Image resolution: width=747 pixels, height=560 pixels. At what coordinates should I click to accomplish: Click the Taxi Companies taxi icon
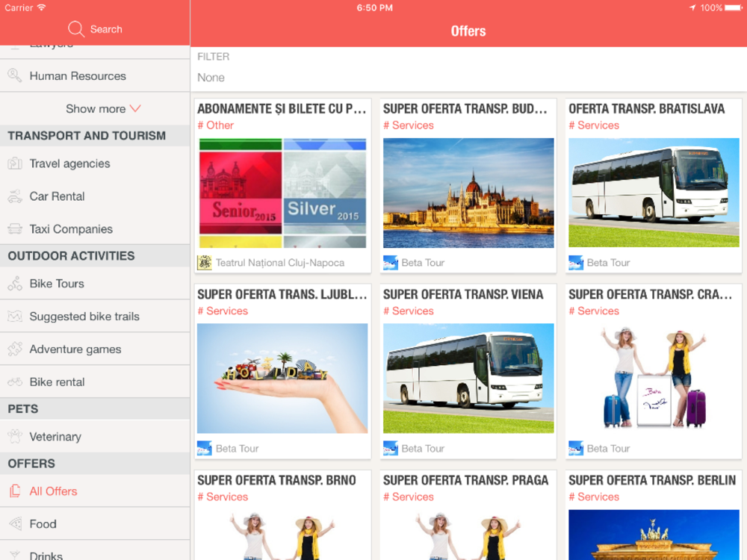15,229
